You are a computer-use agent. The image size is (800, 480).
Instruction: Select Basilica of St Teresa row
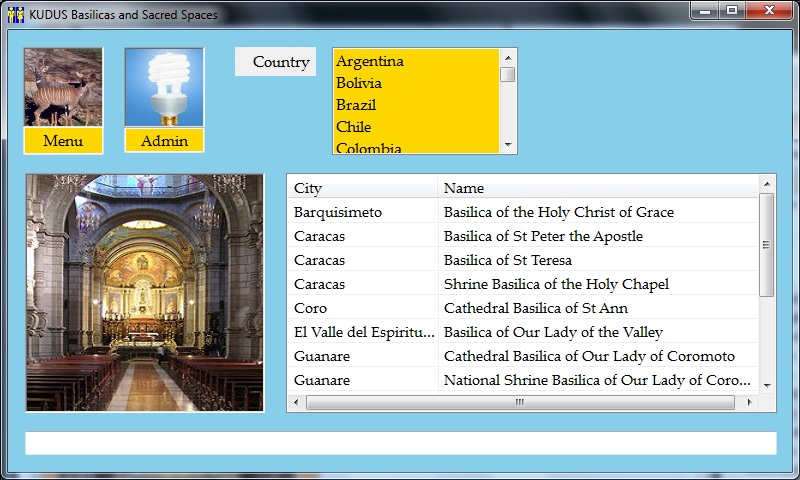point(507,260)
